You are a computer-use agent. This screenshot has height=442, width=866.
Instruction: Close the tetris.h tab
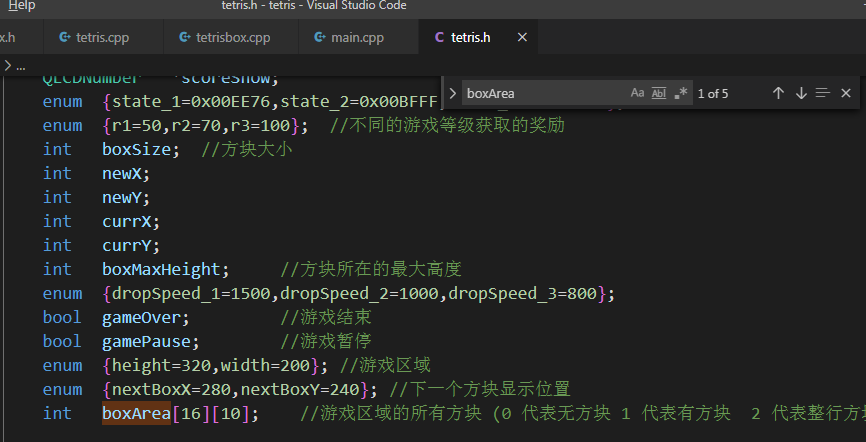[x=522, y=37]
